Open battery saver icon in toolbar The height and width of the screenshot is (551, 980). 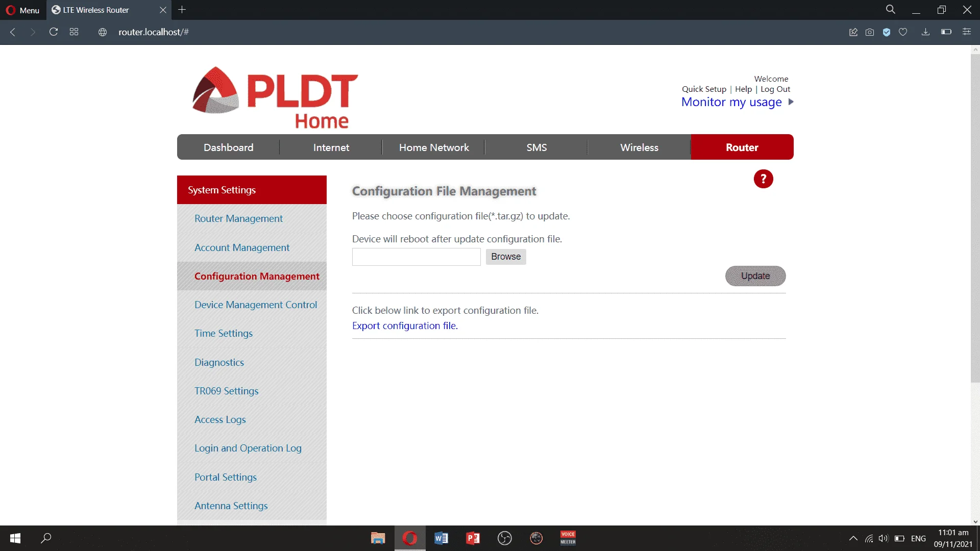[x=946, y=32]
